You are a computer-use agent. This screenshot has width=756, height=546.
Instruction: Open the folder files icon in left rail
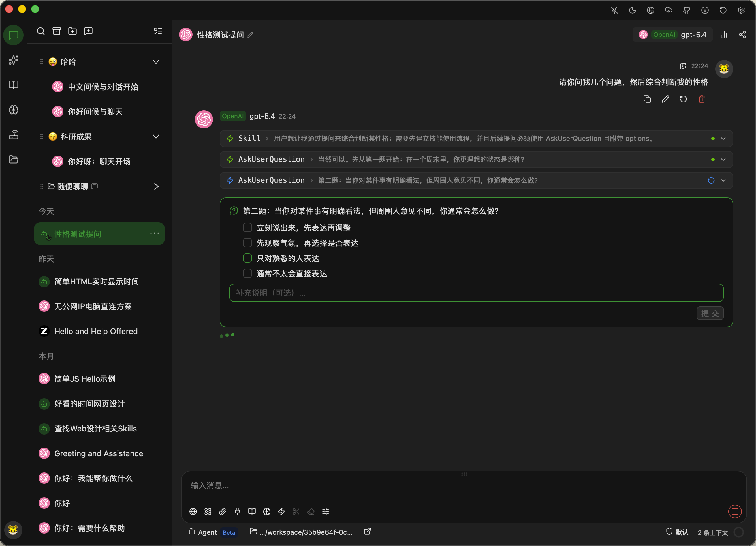click(13, 159)
